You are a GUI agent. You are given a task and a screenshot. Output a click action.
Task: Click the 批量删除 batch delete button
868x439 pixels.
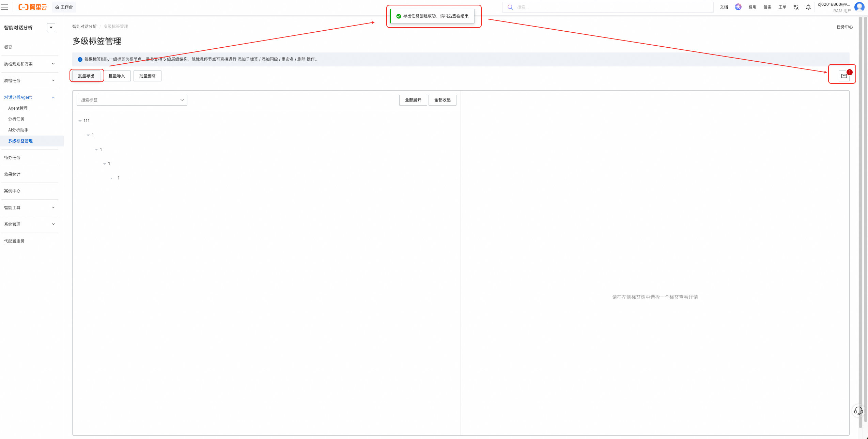pos(147,76)
